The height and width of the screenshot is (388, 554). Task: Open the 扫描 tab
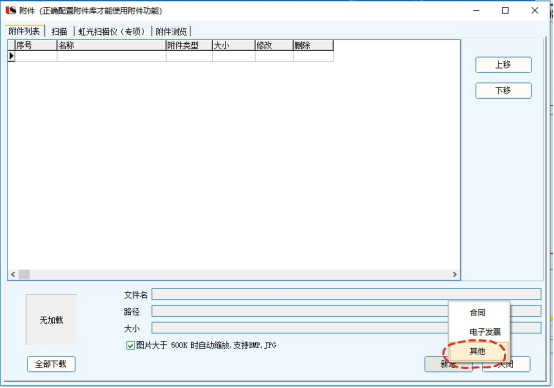[x=59, y=31]
